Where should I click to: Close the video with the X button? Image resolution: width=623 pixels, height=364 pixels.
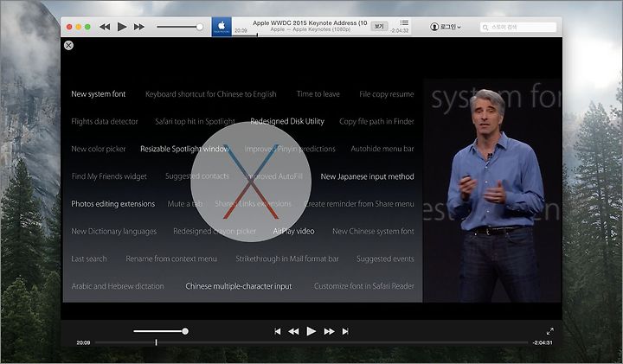click(x=68, y=45)
